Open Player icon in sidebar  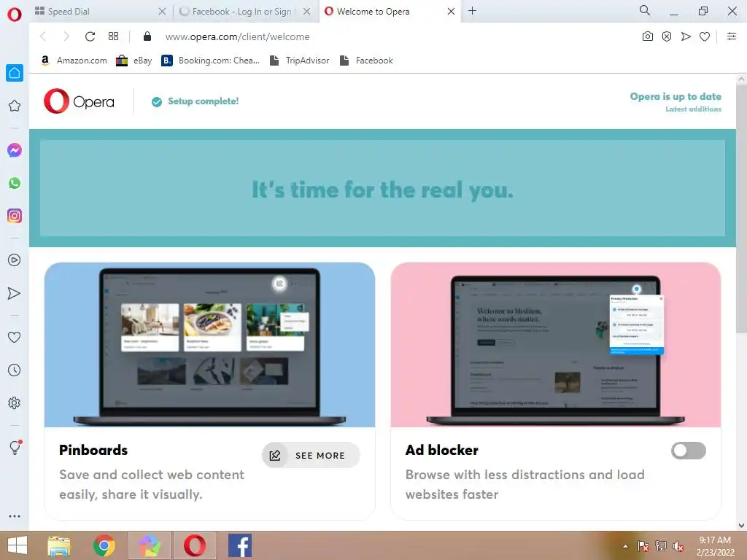[x=15, y=260]
